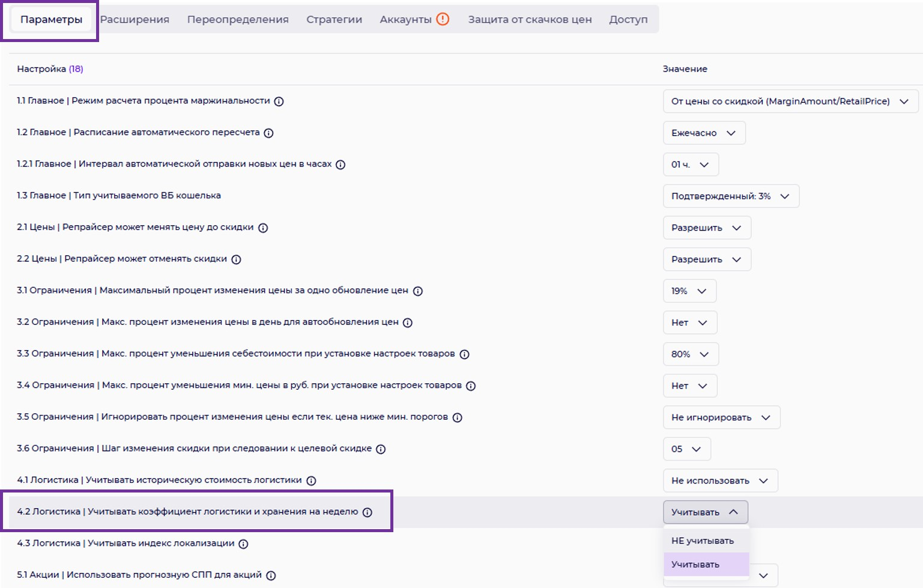The image size is (923, 588).
Task: Go to Защита от скачков цен tab
Action: coord(530,19)
